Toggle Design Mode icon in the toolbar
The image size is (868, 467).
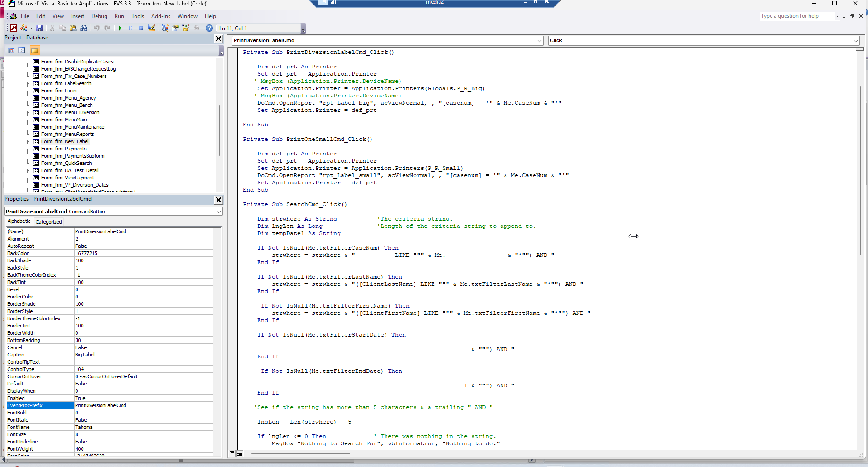(x=152, y=28)
